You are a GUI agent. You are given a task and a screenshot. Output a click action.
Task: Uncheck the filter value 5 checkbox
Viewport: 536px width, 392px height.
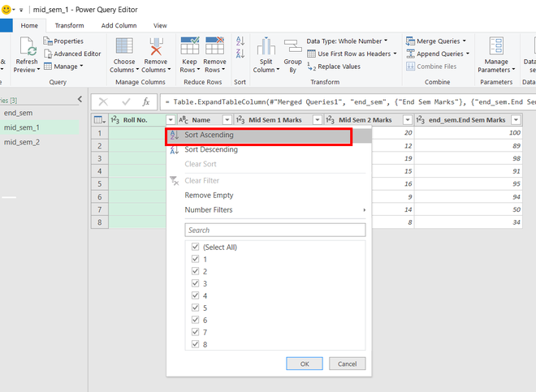195,308
